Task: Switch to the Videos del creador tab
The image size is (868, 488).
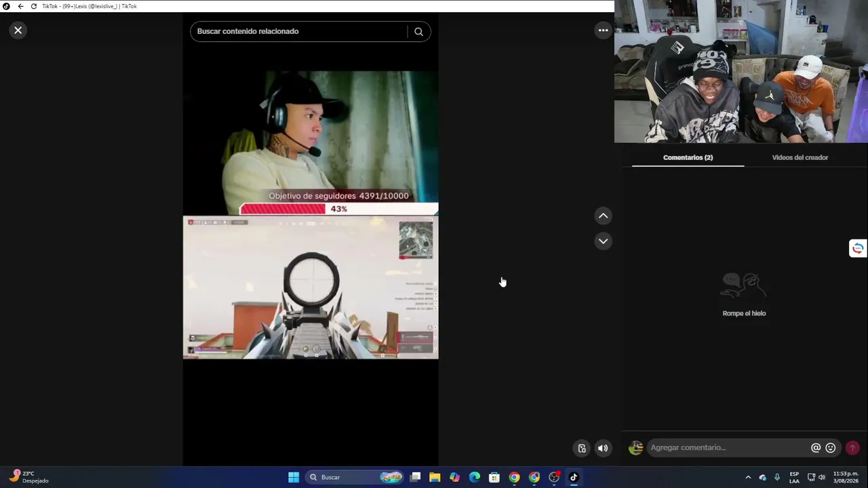Action: click(x=800, y=157)
